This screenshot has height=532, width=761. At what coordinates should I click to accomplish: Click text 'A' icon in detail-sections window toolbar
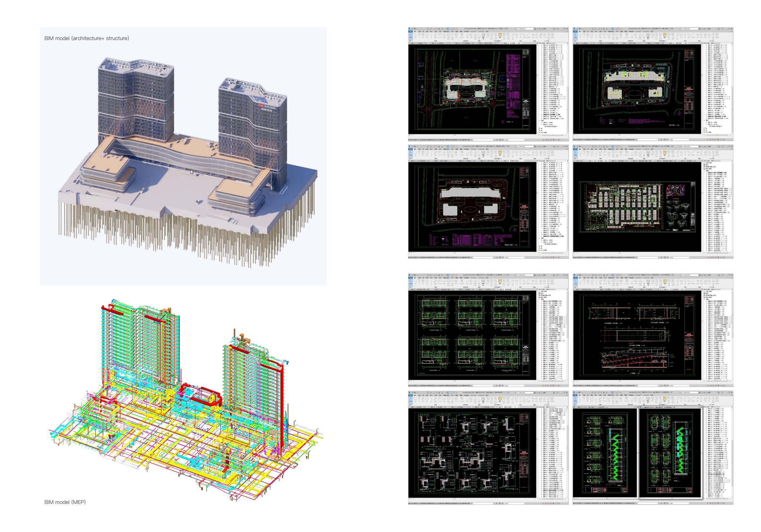[x=439, y=394]
